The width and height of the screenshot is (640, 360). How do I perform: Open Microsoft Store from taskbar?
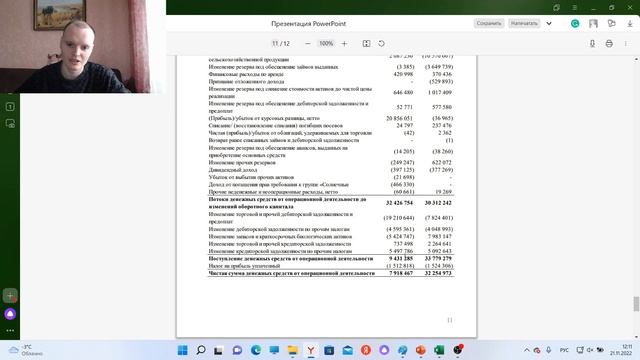(x=329, y=350)
